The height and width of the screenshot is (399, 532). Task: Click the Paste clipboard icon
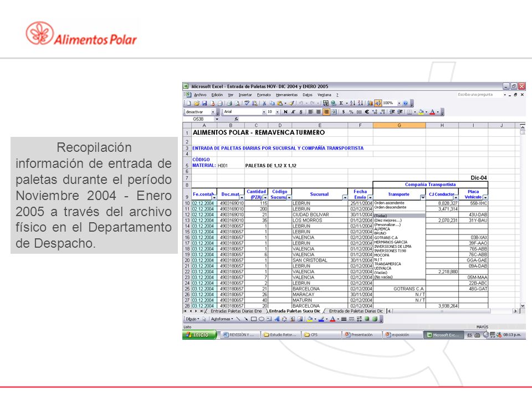point(280,103)
